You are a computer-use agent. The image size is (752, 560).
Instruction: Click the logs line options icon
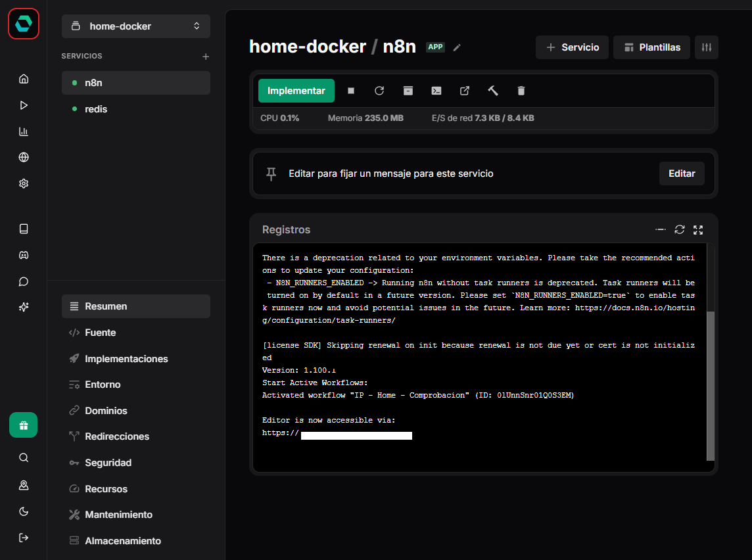click(x=661, y=229)
